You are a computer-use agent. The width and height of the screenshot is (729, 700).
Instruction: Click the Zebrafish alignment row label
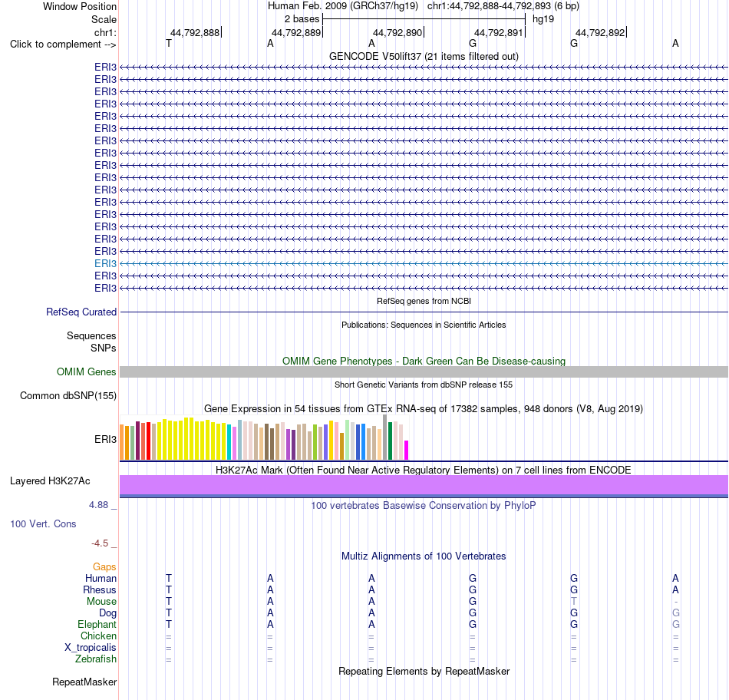[96, 659]
